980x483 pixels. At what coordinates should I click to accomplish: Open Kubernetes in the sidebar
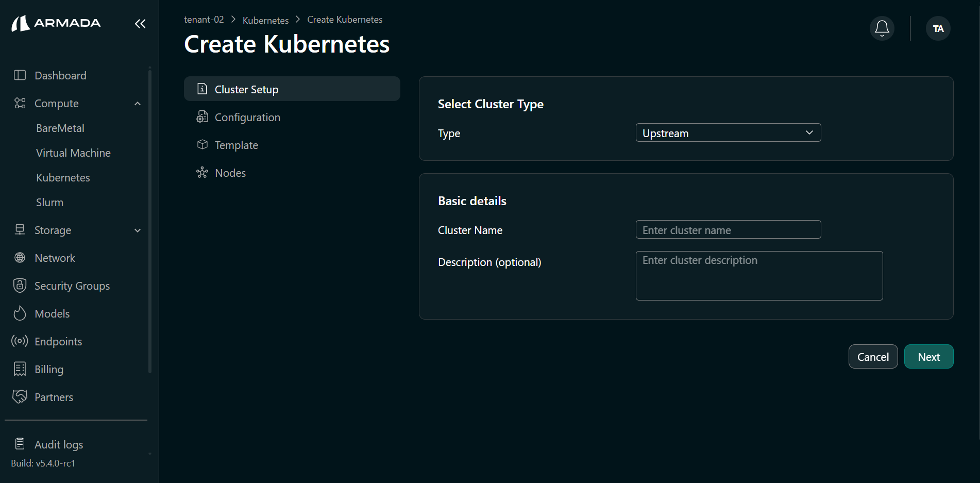pos(63,178)
